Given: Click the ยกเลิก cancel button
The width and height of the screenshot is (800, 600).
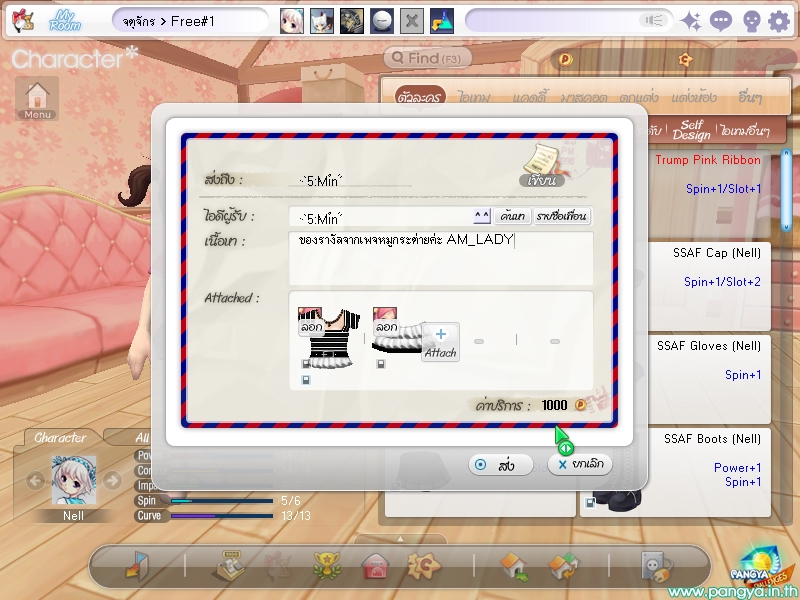Looking at the screenshot, I should pyautogui.click(x=580, y=464).
